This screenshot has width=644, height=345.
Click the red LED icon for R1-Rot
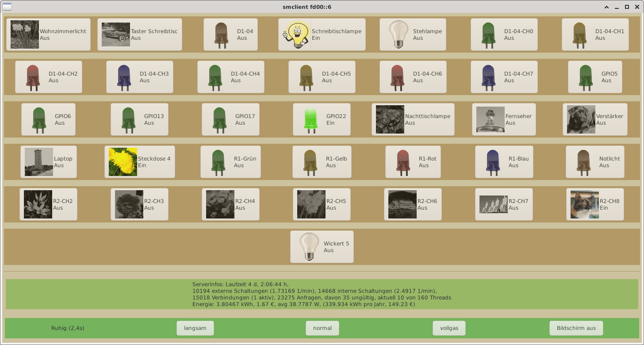coord(403,162)
